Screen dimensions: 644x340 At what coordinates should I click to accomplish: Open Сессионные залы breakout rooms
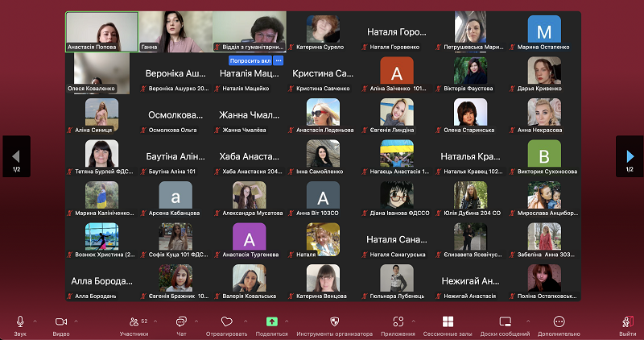click(448, 321)
